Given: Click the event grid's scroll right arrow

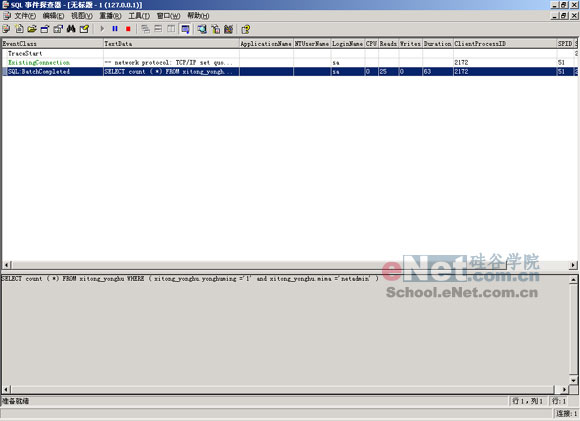Looking at the screenshot, I should 573,265.
